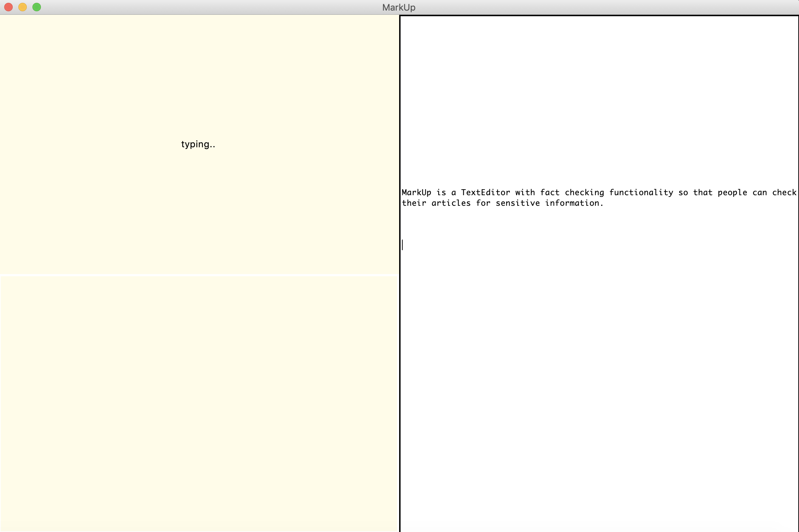Click the word "check" at line end
Image resolution: width=799 pixels, height=532 pixels.
tap(784, 192)
